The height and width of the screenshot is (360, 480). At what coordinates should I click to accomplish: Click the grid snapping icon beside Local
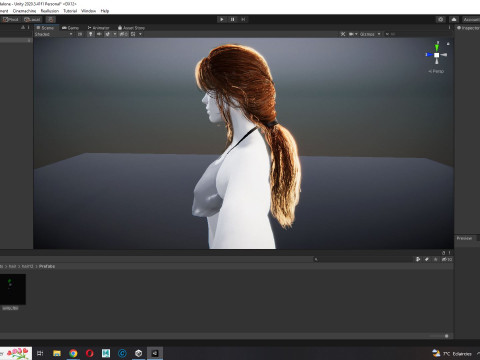pyautogui.click(x=51, y=19)
